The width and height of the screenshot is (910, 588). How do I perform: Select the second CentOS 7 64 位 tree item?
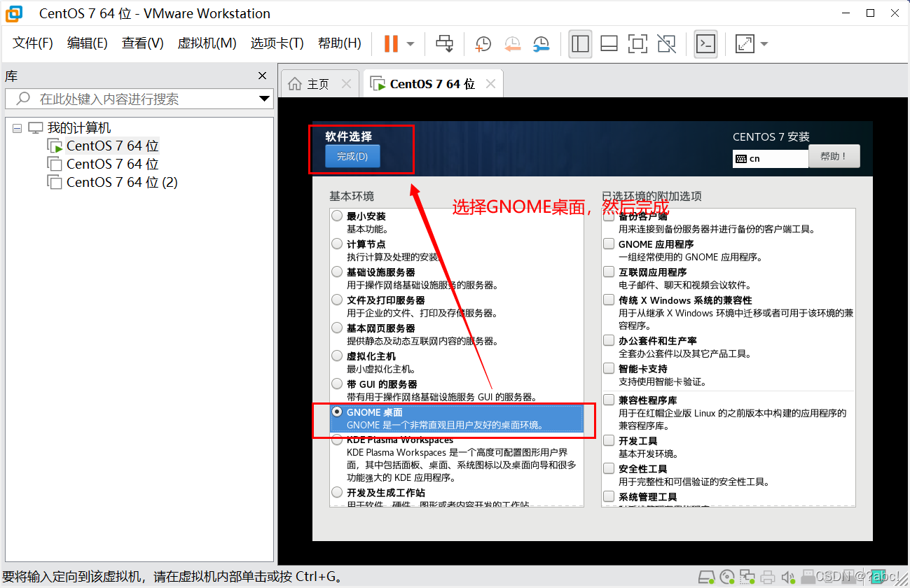click(113, 164)
